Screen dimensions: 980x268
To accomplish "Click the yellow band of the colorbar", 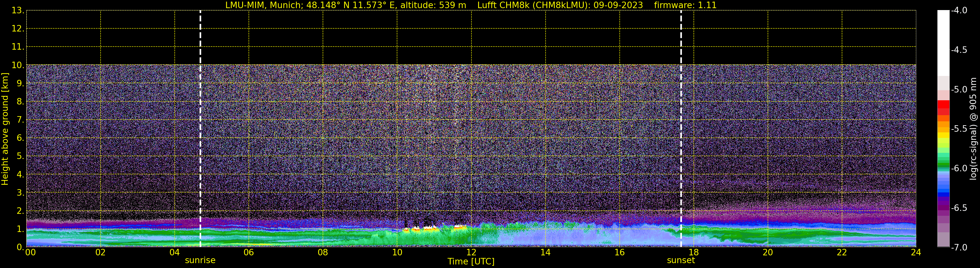I will point(944,135).
